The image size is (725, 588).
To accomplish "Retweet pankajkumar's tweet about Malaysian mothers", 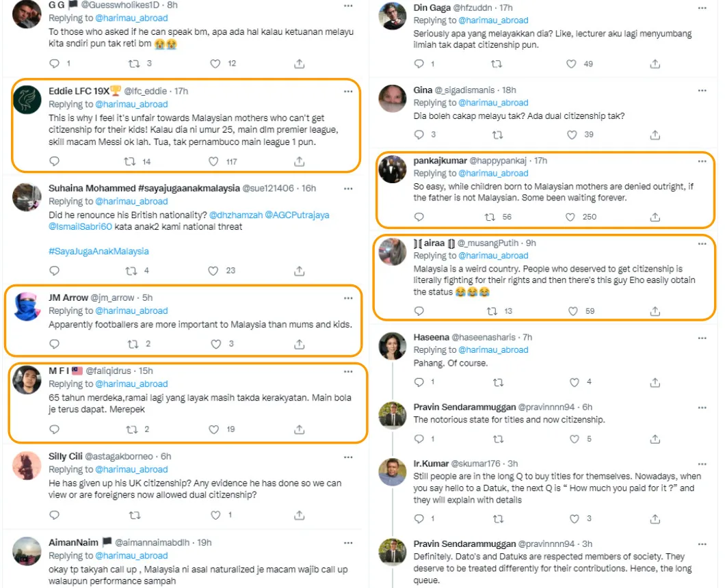I will pyautogui.click(x=489, y=217).
